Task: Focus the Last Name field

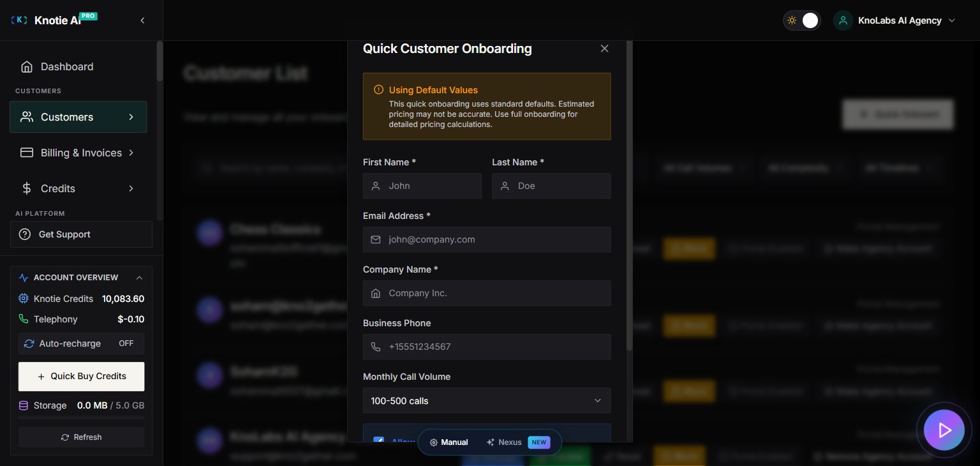Action: coord(551,186)
